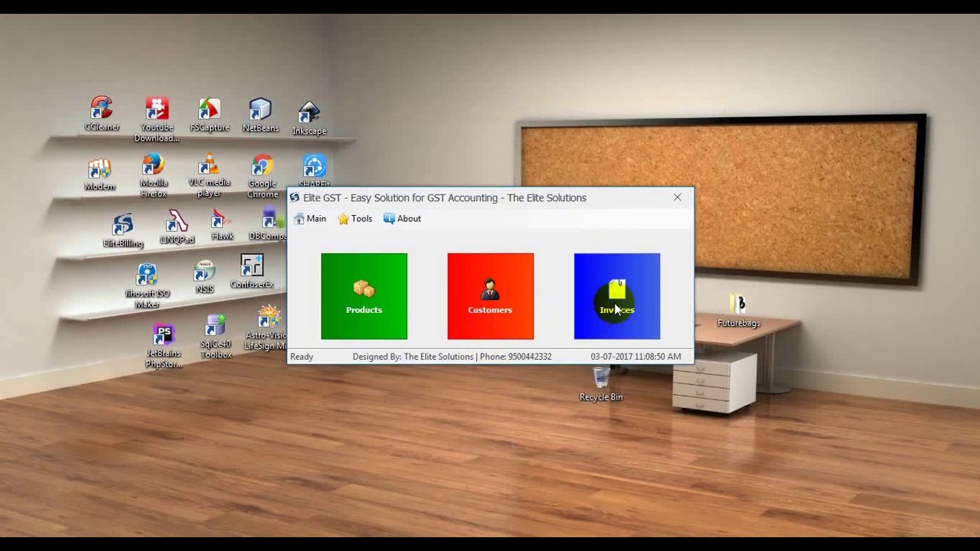The height and width of the screenshot is (551, 980).
Task: Select the CCleaner desktop shortcut
Action: (x=102, y=114)
